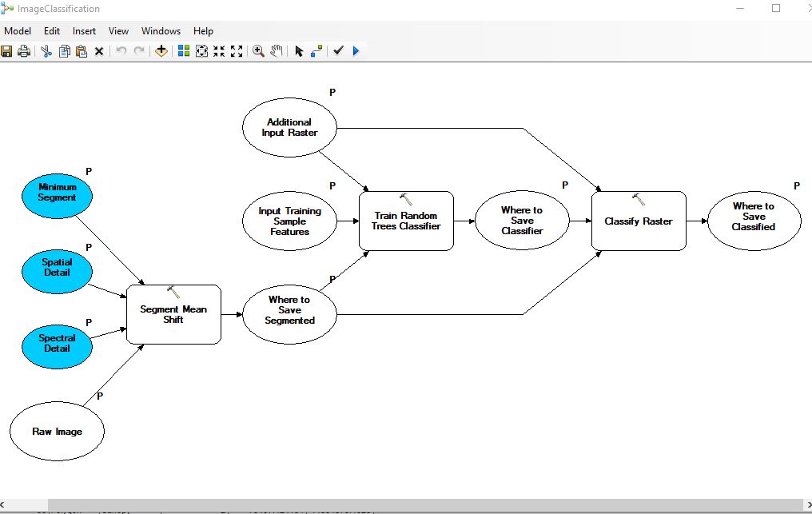Use the Fixed Zoom In icon

(219, 51)
